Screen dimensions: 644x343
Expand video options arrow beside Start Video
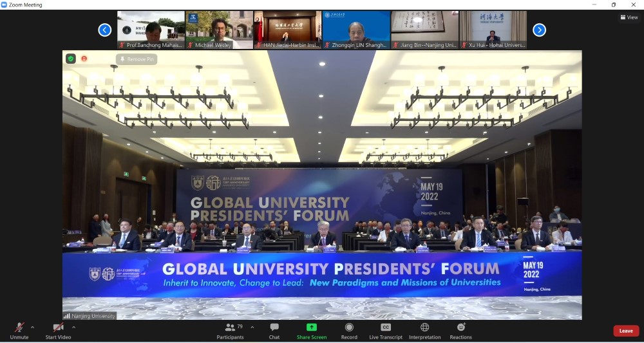click(73, 327)
